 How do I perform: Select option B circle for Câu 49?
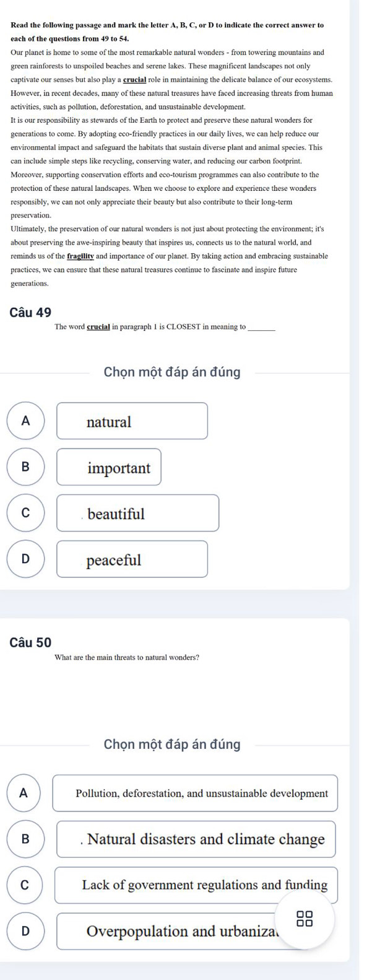point(25,467)
